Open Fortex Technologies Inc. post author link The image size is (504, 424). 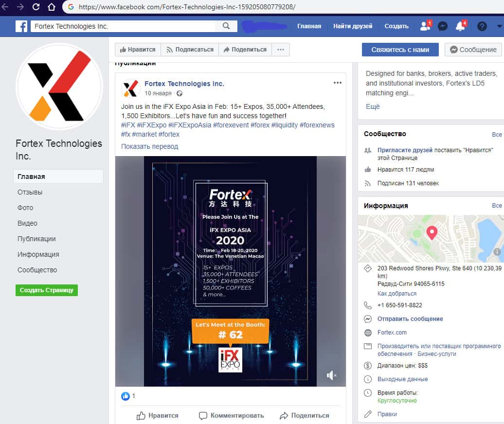pos(184,84)
